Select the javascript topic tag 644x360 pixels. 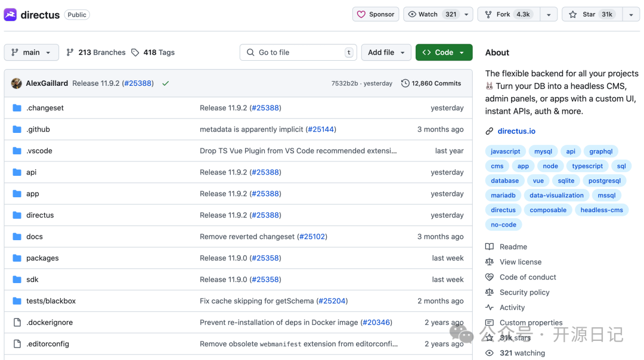pos(505,151)
